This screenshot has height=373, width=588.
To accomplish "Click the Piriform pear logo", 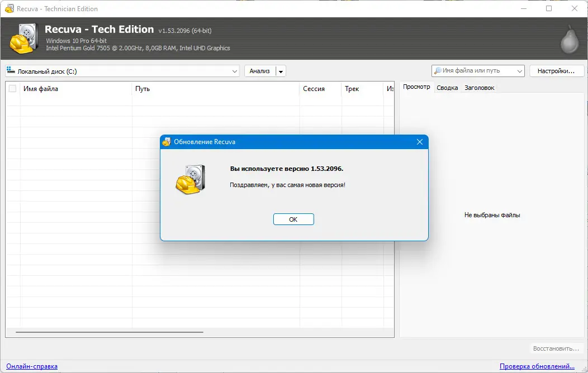I will click(x=569, y=40).
